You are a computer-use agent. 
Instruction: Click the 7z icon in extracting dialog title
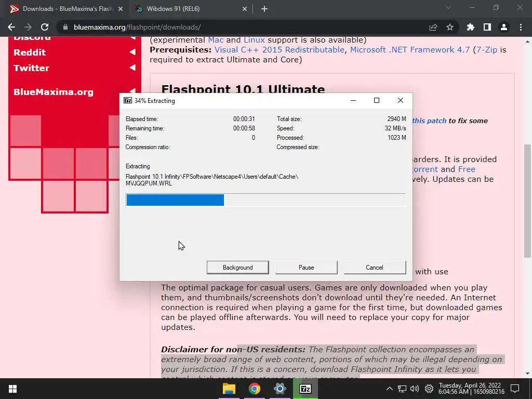click(x=128, y=100)
